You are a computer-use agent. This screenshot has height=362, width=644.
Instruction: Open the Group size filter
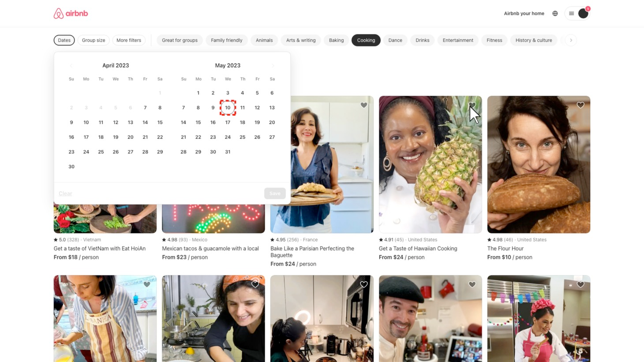[94, 40]
